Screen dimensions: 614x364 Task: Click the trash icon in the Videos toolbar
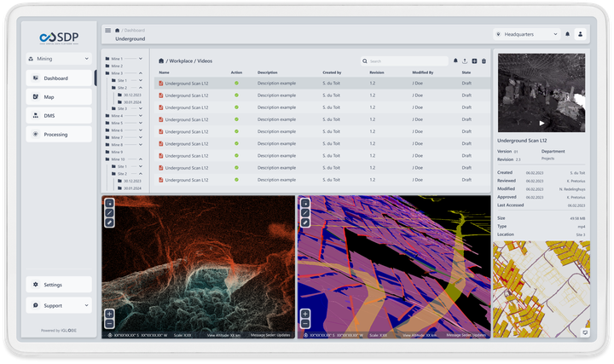pyautogui.click(x=484, y=61)
